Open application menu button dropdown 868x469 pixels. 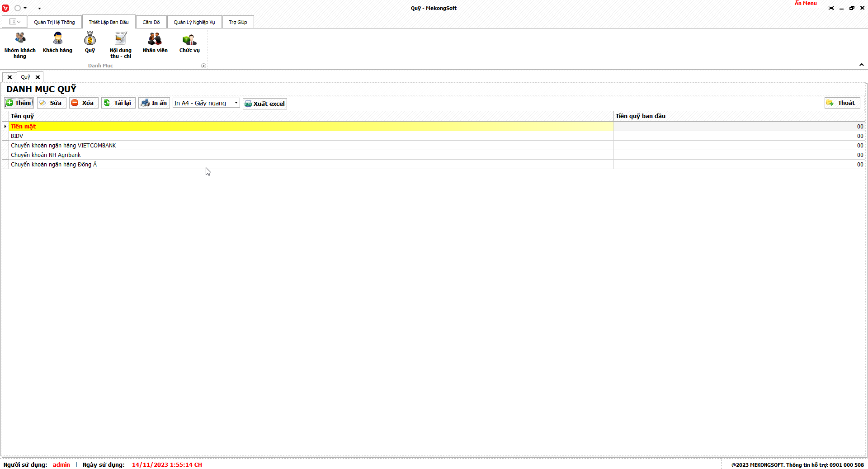click(x=14, y=22)
